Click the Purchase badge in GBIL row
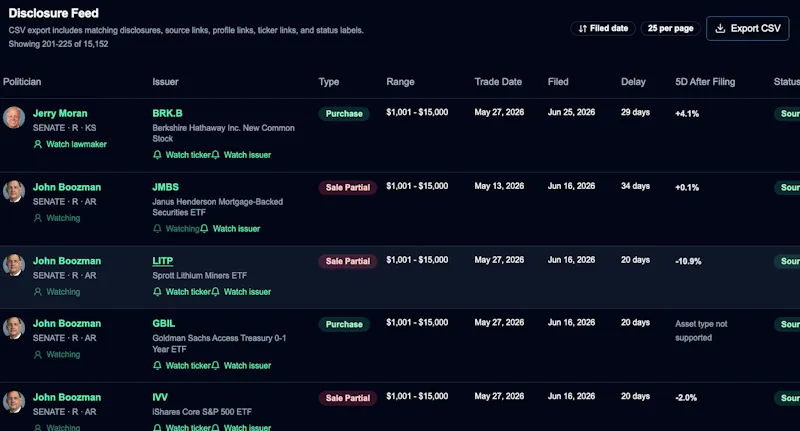The image size is (800, 431). pyautogui.click(x=344, y=324)
